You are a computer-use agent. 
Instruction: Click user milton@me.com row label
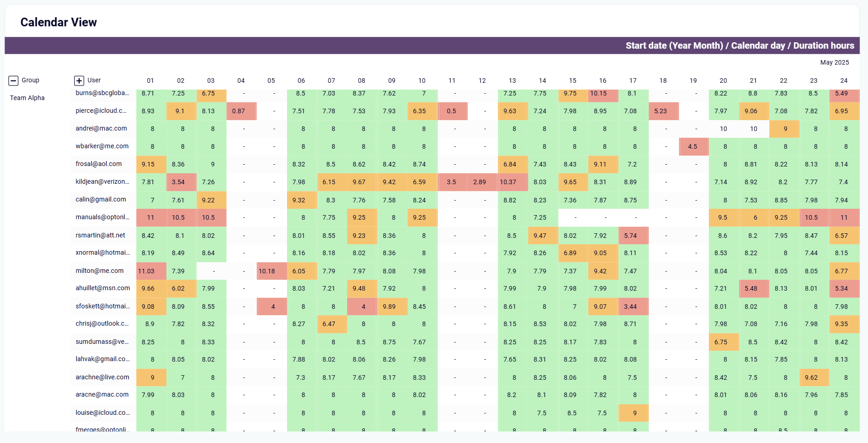pyautogui.click(x=100, y=271)
